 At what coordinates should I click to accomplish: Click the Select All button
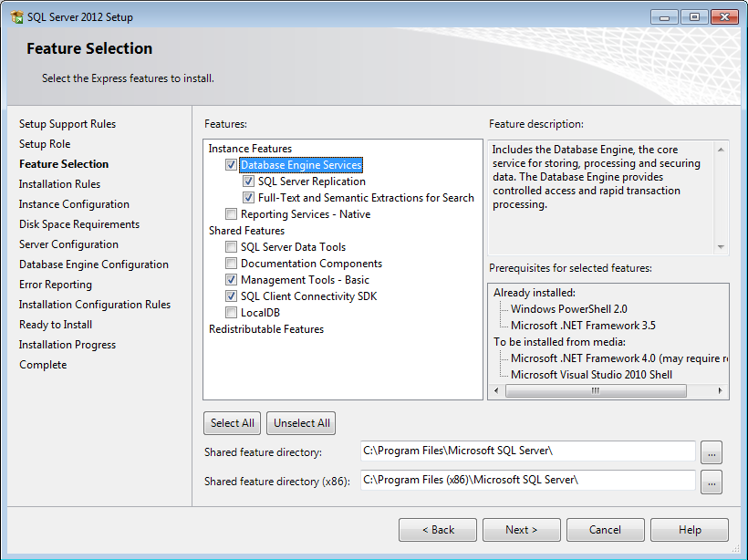(x=233, y=423)
